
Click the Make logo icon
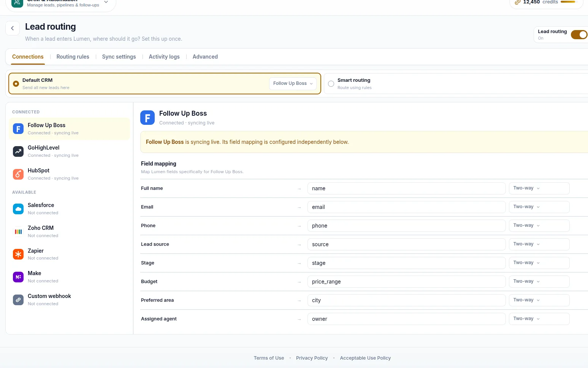[x=18, y=277]
